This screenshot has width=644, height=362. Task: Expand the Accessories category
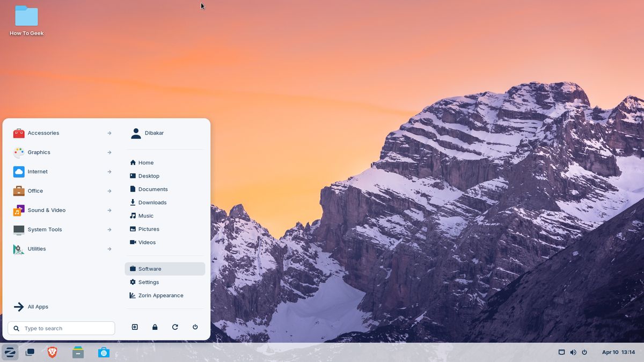tap(43, 132)
